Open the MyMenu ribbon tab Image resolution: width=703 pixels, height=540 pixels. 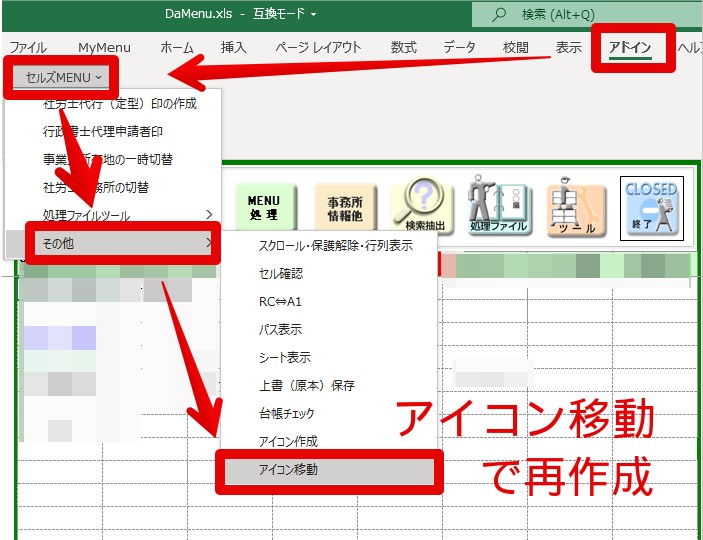[x=104, y=47]
